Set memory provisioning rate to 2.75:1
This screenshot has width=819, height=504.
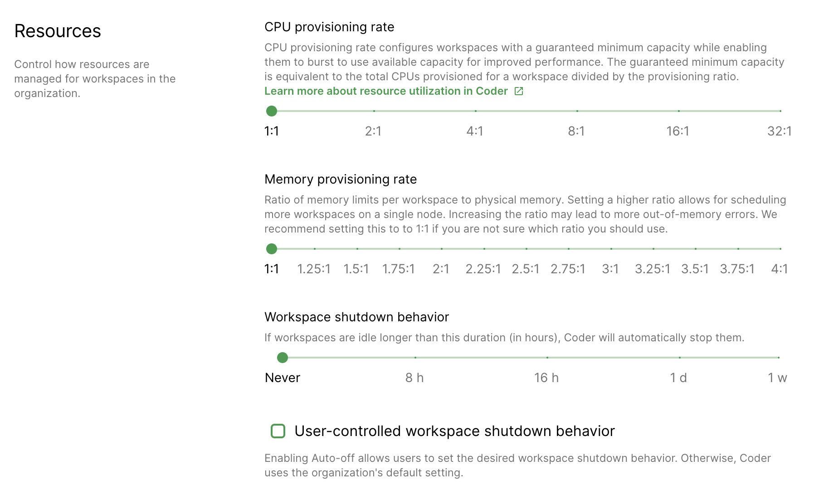(x=569, y=248)
